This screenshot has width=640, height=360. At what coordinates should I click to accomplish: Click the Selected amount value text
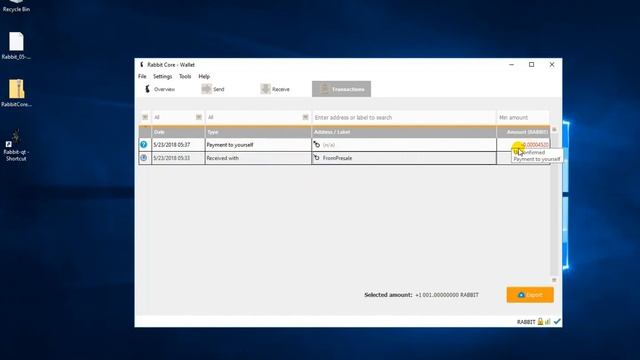[447, 295]
